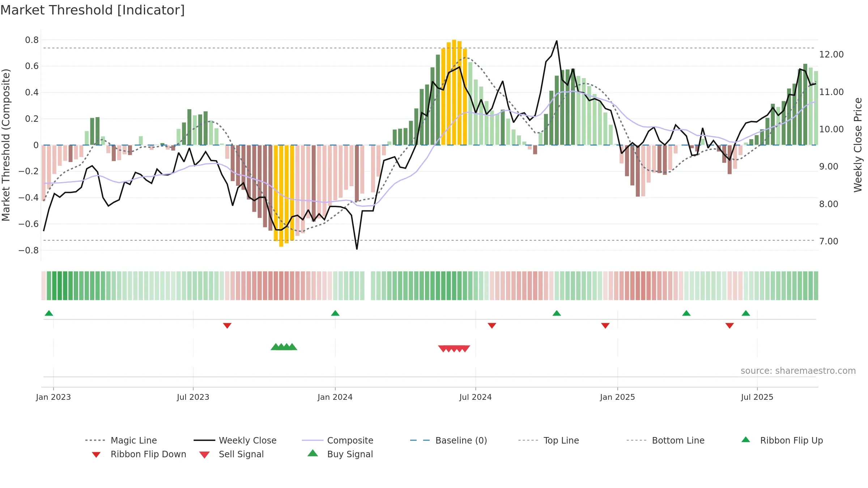868x488 pixels.
Task: Click the Ribbon Flip Down marker before January 2025
Action: click(x=605, y=326)
